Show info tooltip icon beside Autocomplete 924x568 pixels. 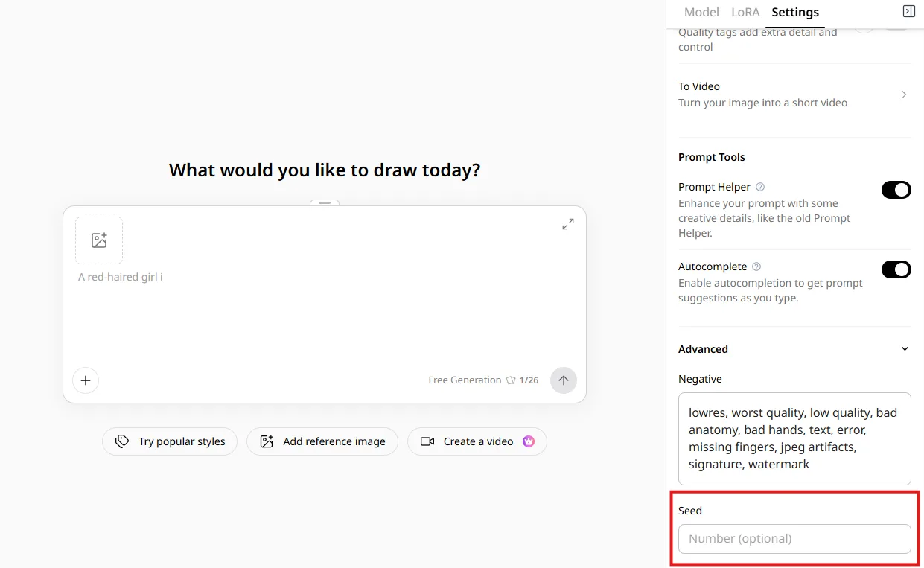[x=756, y=267]
